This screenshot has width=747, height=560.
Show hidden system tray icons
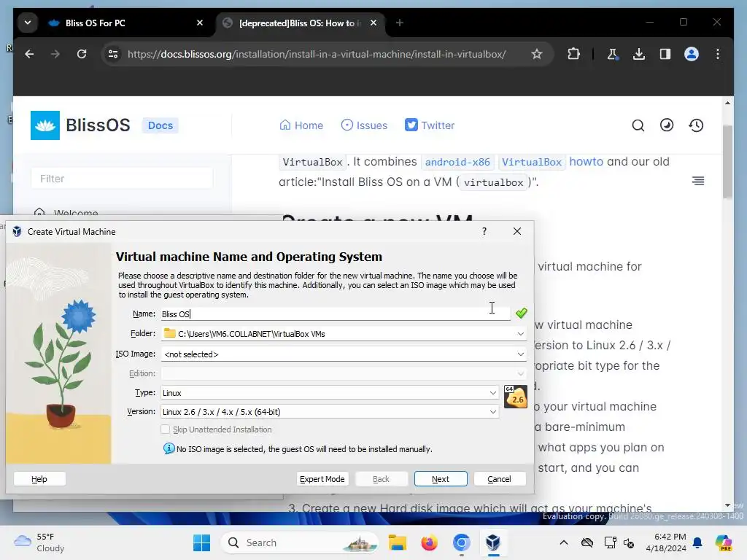564,542
